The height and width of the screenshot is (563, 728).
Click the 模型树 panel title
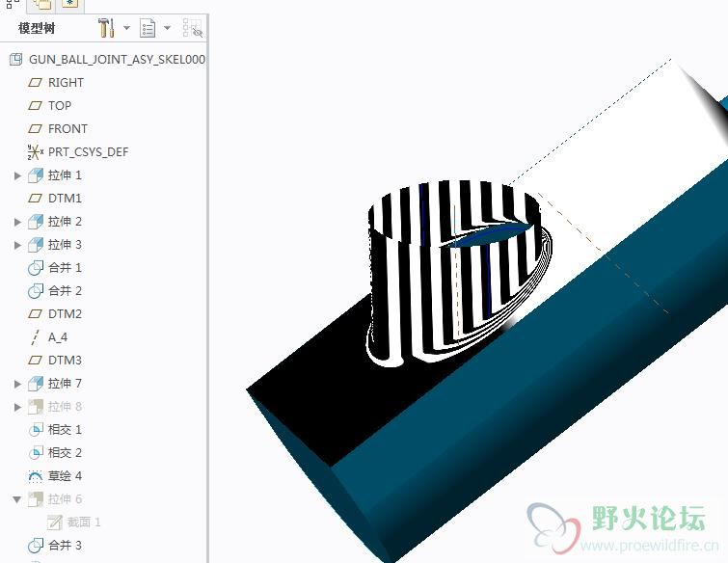37,28
